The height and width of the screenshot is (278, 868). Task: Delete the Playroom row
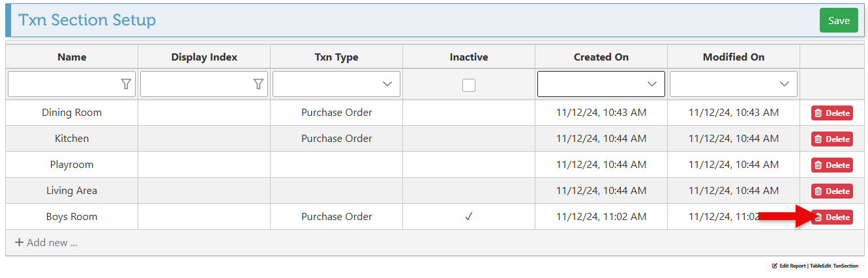[831, 165]
